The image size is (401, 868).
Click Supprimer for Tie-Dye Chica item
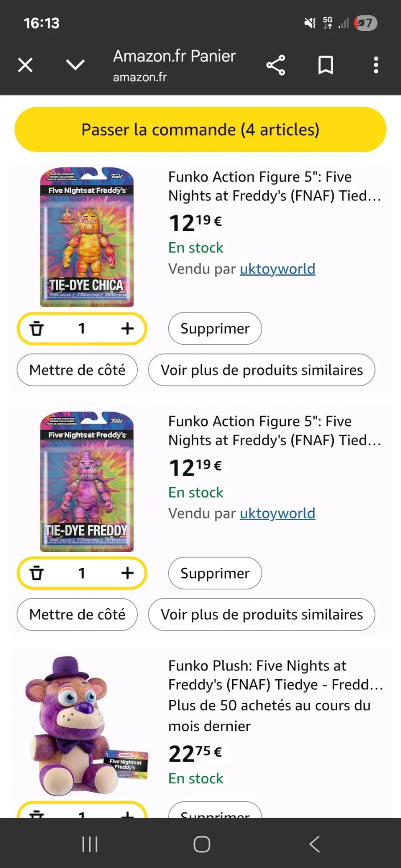pos(215,329)
